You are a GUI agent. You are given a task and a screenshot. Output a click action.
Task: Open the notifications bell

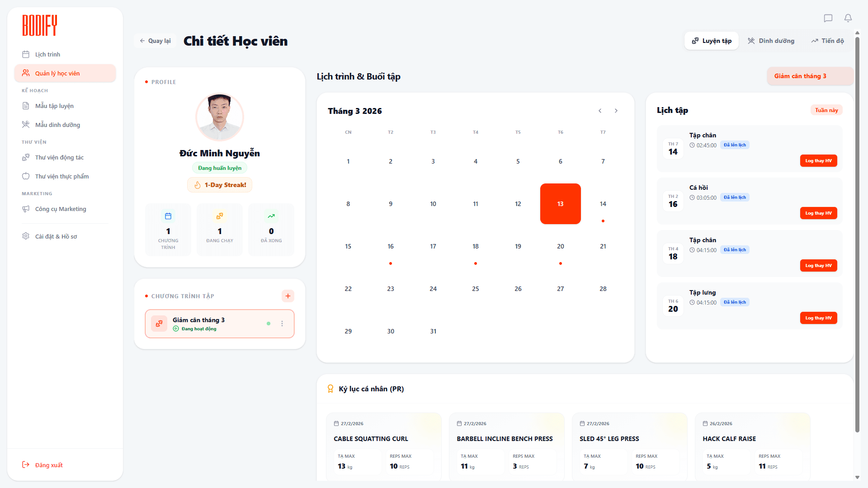(848, 18)
